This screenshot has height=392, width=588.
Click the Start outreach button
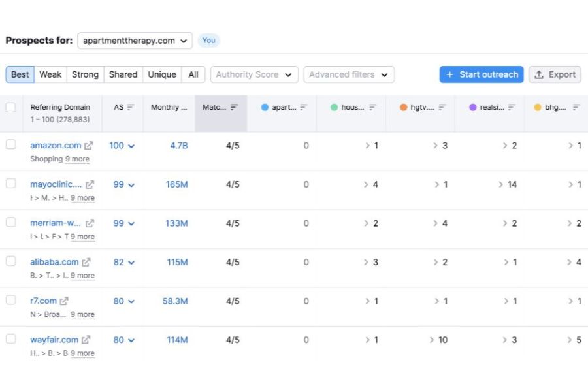tap(482, 74)
